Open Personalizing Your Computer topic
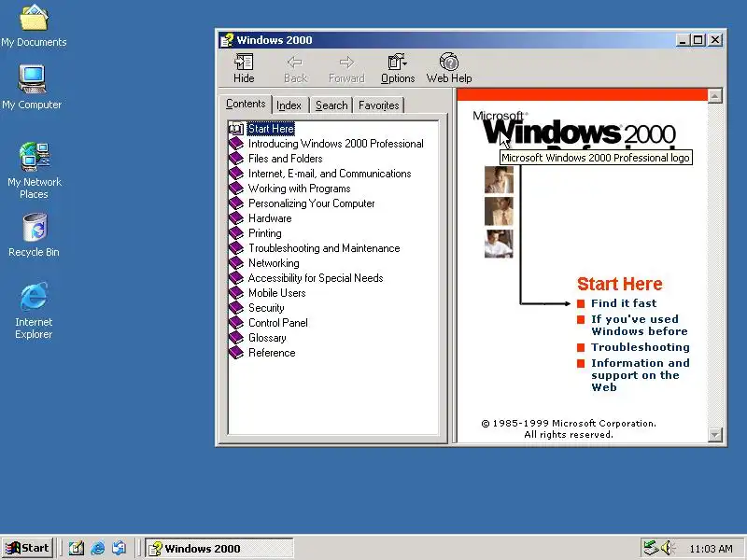Screen dimensions: 747x560 312,203
